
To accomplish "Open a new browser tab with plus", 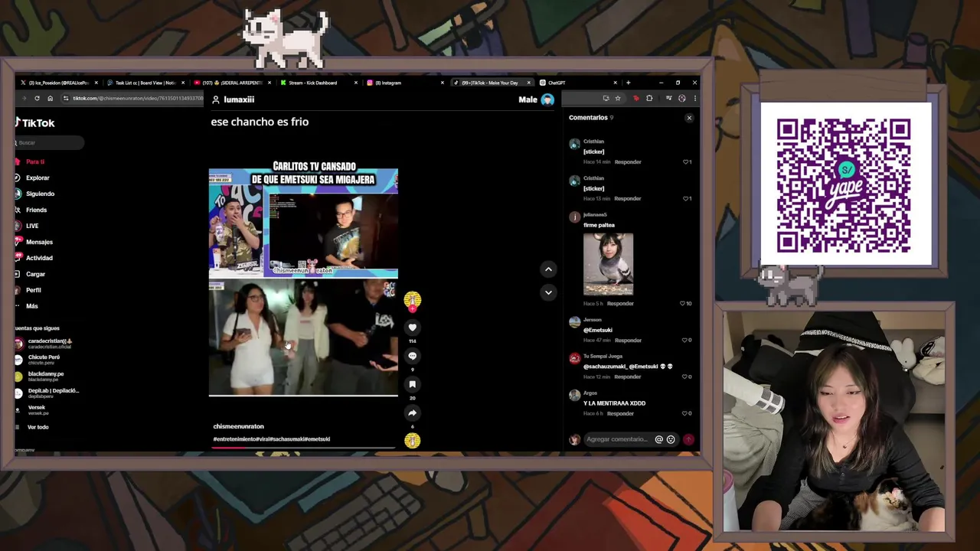I will coord(628,83).
